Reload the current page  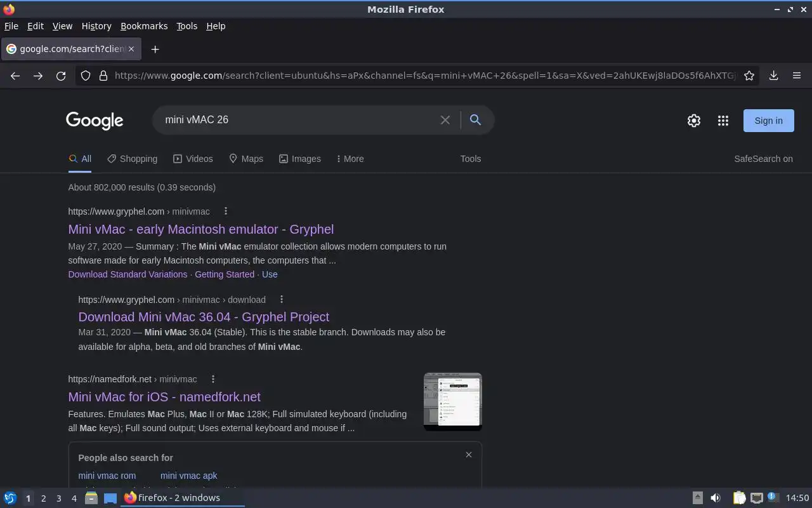61,76
